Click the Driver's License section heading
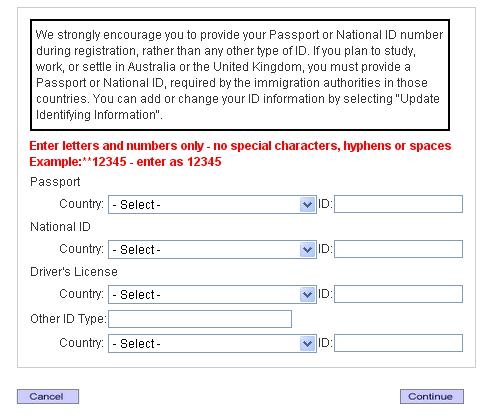 coord(74,272)
